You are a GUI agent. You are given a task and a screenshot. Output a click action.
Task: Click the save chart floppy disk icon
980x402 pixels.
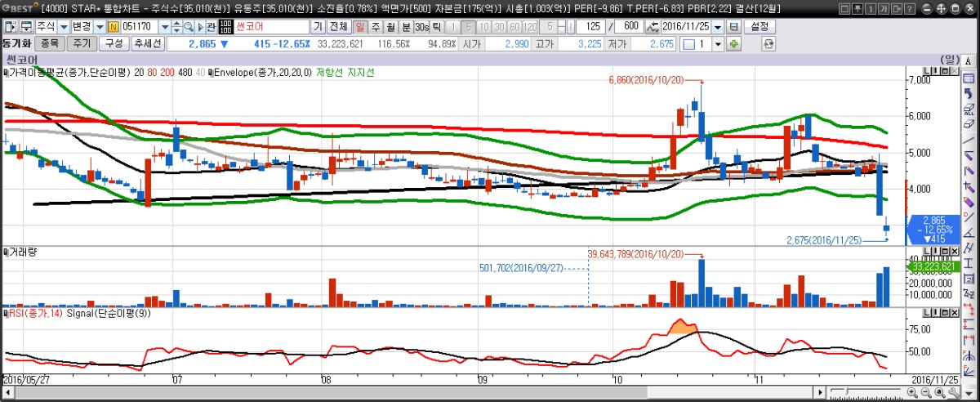pos(733,27)
